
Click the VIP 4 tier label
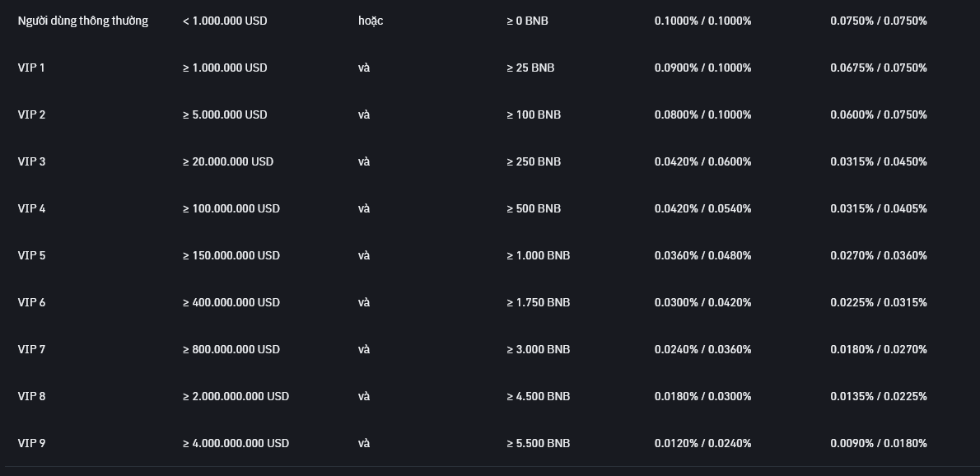click(31, 208)
